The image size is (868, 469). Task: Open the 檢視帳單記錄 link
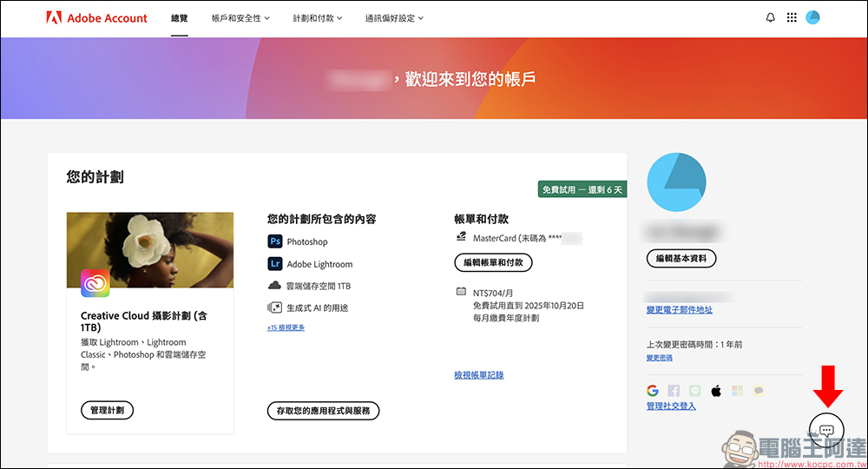tap(478, 375)
